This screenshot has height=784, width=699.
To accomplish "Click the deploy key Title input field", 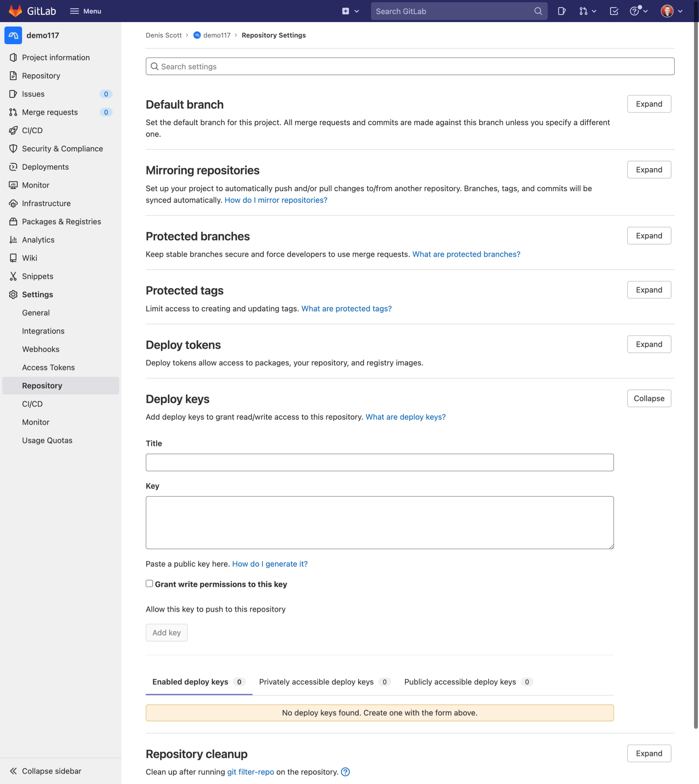I will click(380, 462).
